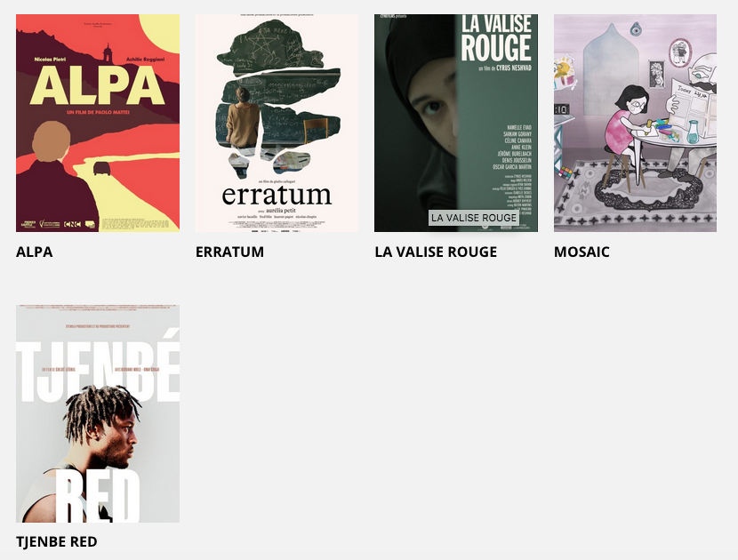Viewport: 738px width, 560px height.
Task: Click the van on the ALPA poster road
Action: pos(101,169)
